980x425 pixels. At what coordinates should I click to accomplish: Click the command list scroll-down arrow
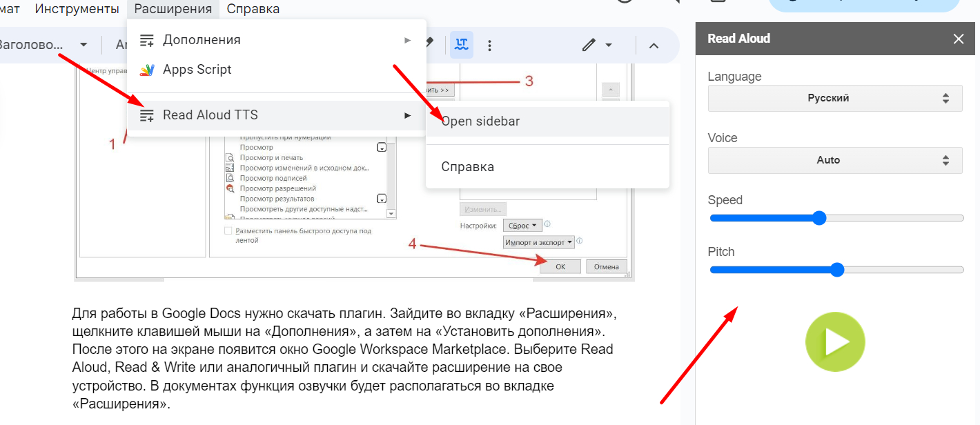tap(391, 215)
